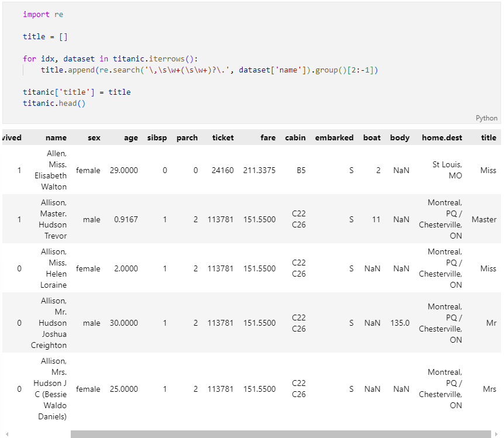Click the 'name' column header

point(56,138)
